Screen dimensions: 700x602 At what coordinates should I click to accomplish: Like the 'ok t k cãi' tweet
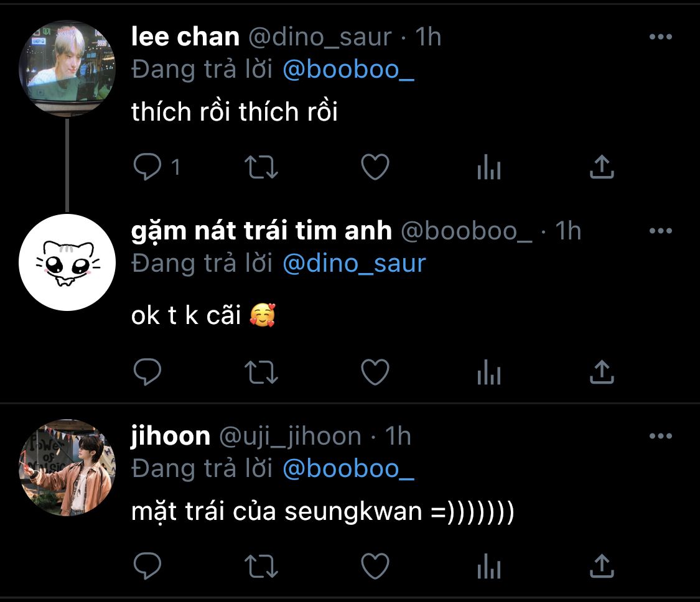[x=375, y=372]
